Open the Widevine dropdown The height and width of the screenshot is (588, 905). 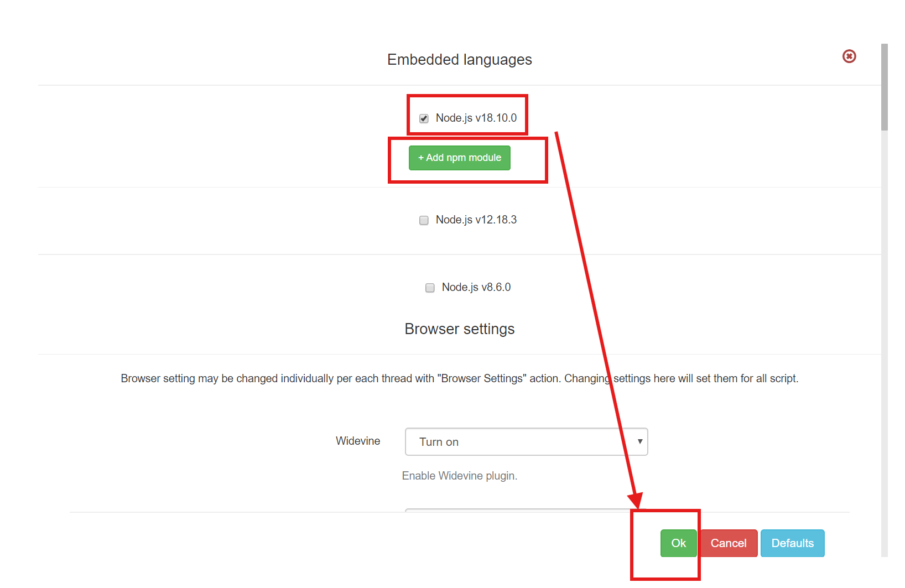tap(526, 442)
